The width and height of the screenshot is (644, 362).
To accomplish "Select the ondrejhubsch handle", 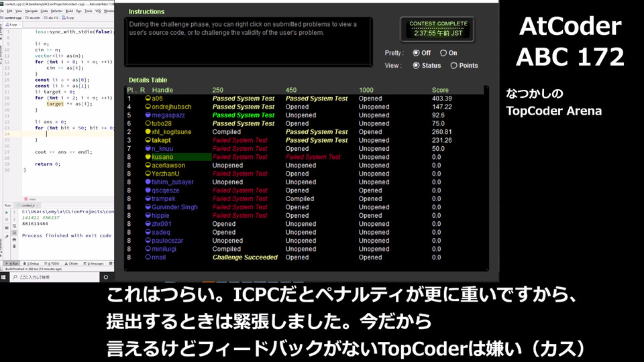I will [x=171, y=107].
